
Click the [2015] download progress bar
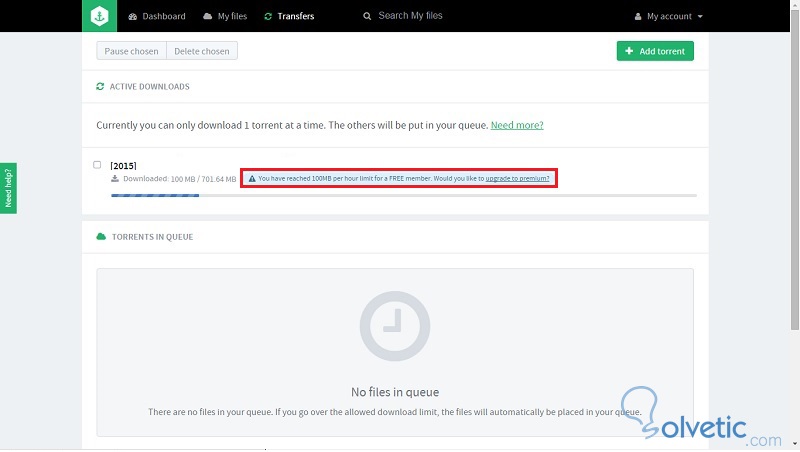point(404,195)
